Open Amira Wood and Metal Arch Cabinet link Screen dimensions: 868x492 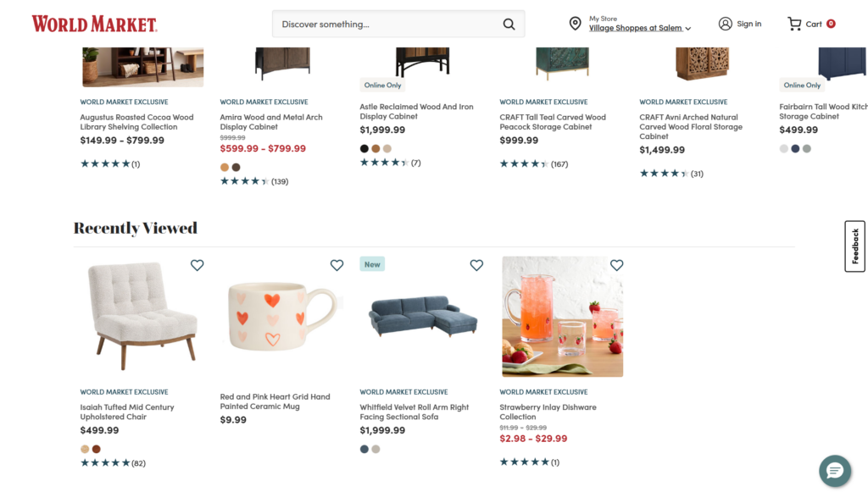pyautogui.click(x=271, y=122)
